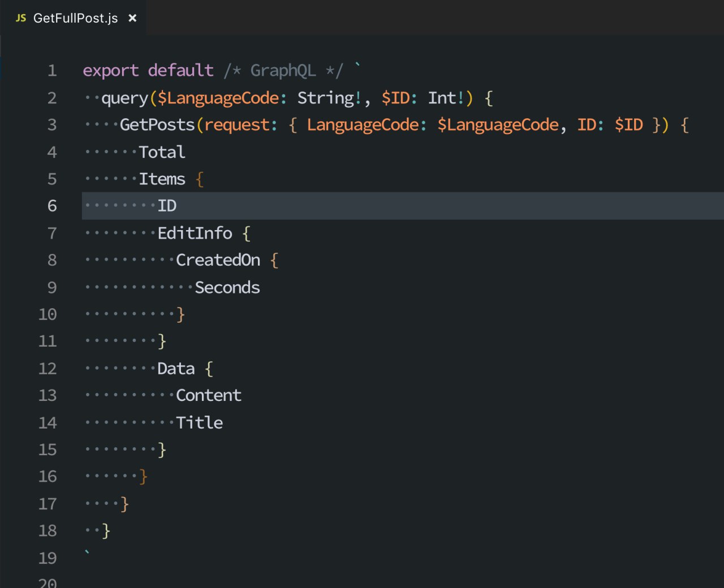
Task: Click the GraphQL comment tag
Action: pyautogui.click(x=283, y=71)
